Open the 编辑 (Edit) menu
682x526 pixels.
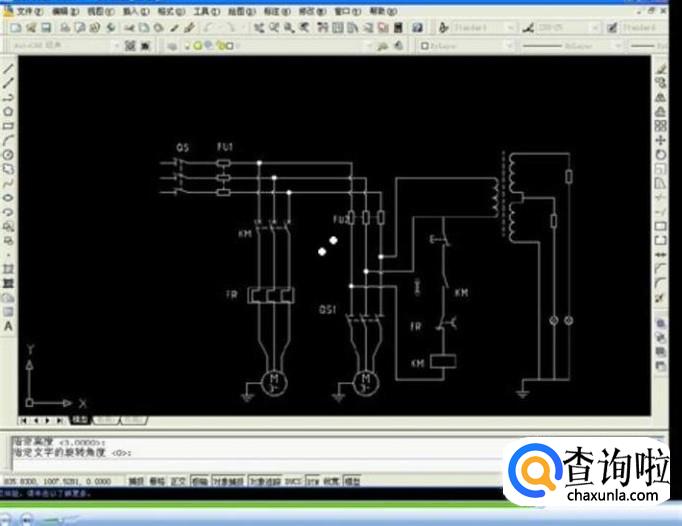tap(66, 11)
